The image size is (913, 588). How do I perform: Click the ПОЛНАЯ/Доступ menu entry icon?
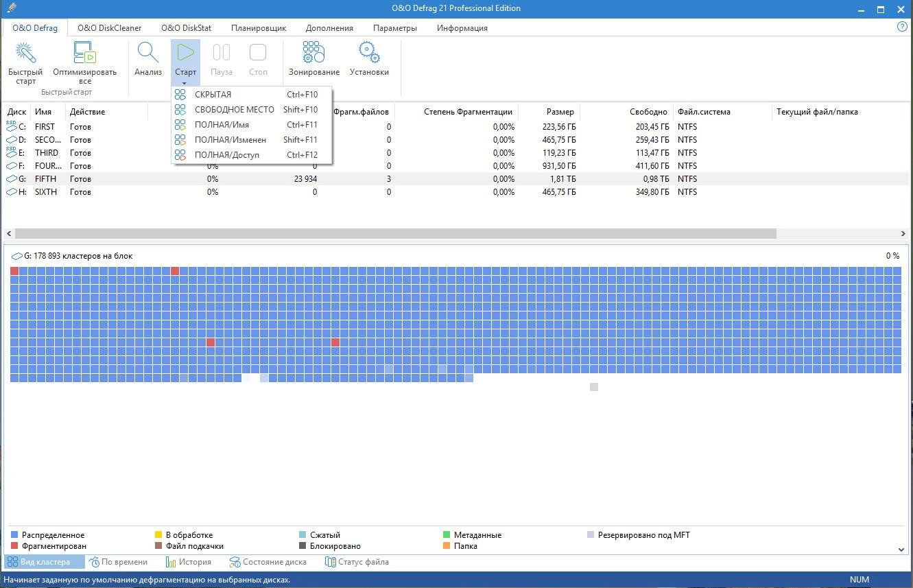pyautogui.click(x=180, y=155)
